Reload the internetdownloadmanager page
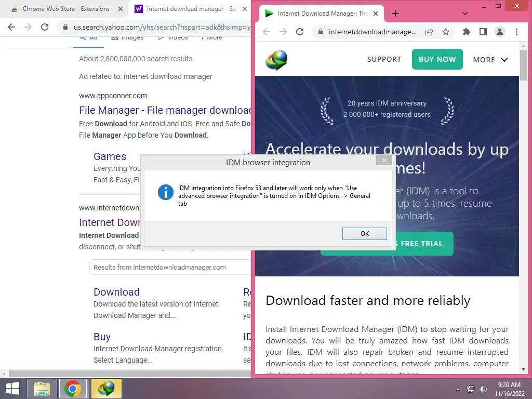The image size is (532, 399). 300,32
